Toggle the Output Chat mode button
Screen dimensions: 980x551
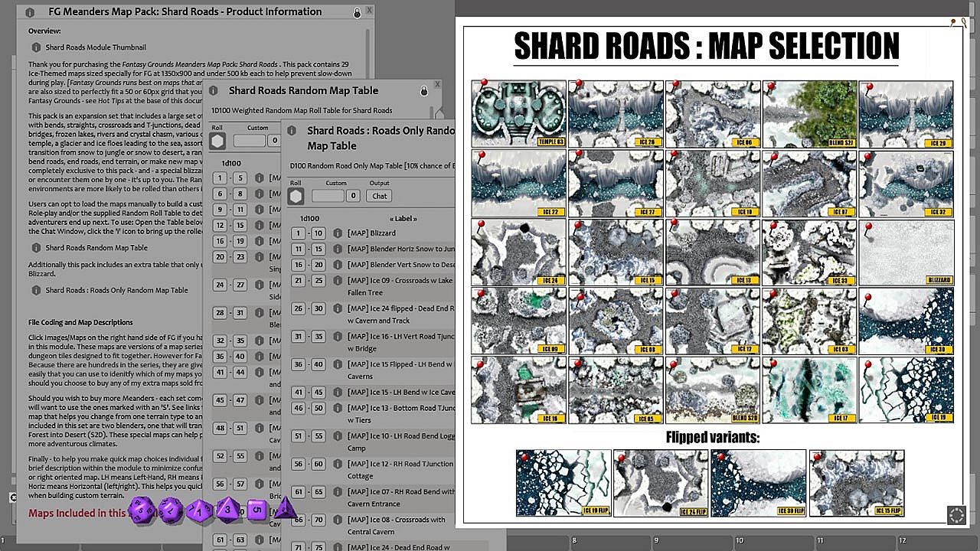[x=380, y=196]
